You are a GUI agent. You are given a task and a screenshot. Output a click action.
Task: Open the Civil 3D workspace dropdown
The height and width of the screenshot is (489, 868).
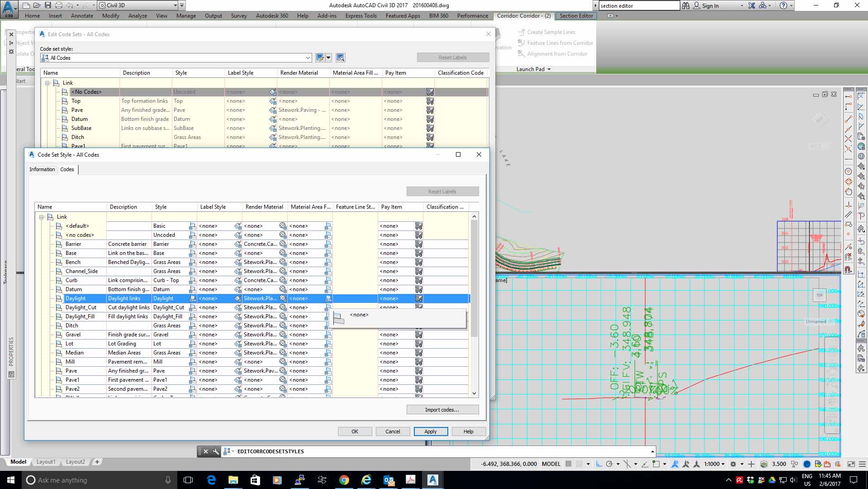click(175, 5)
